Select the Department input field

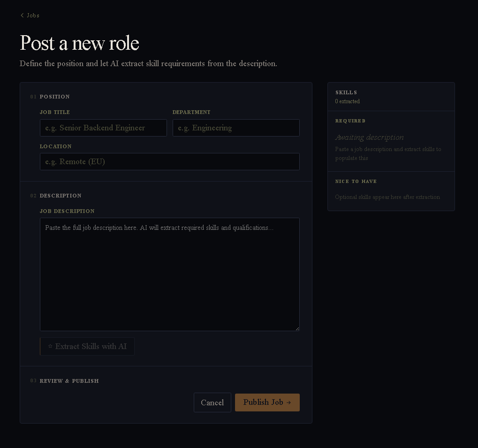point(236,128)
